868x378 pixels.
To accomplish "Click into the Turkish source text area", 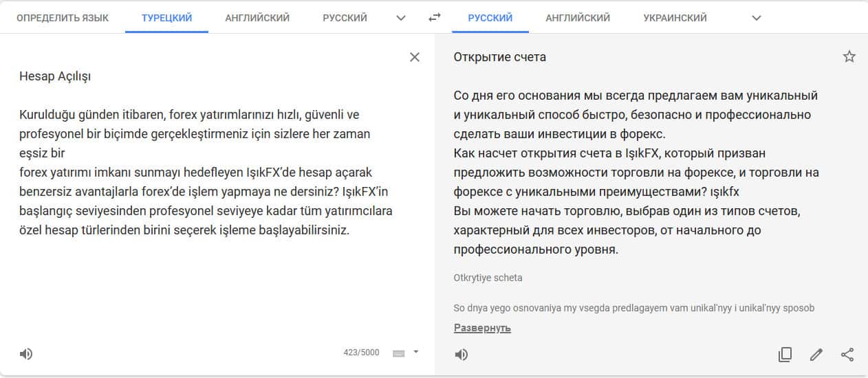I will [206, 172].
